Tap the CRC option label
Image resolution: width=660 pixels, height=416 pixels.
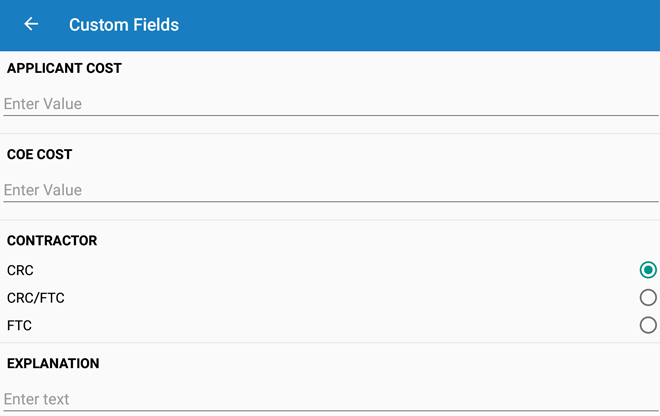tap(20, 270)
